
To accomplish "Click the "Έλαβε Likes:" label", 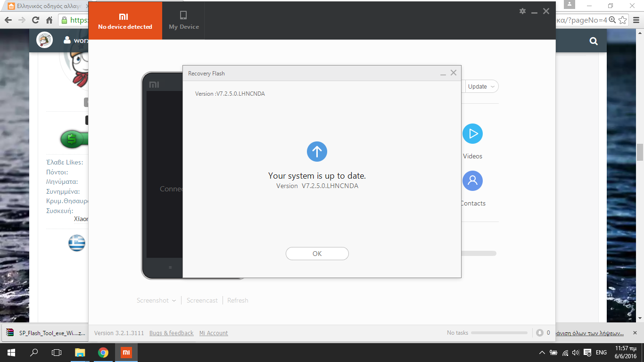I will pos(65,162).
